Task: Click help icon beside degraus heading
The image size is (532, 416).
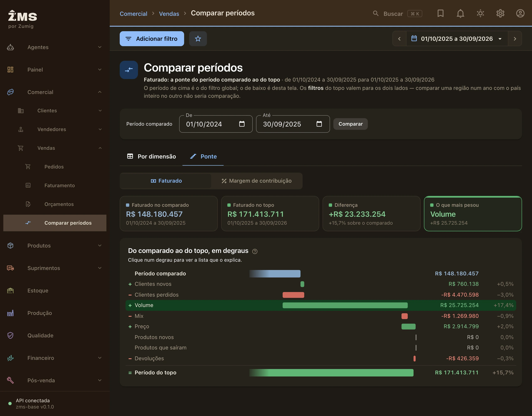Action: (255, 251)
